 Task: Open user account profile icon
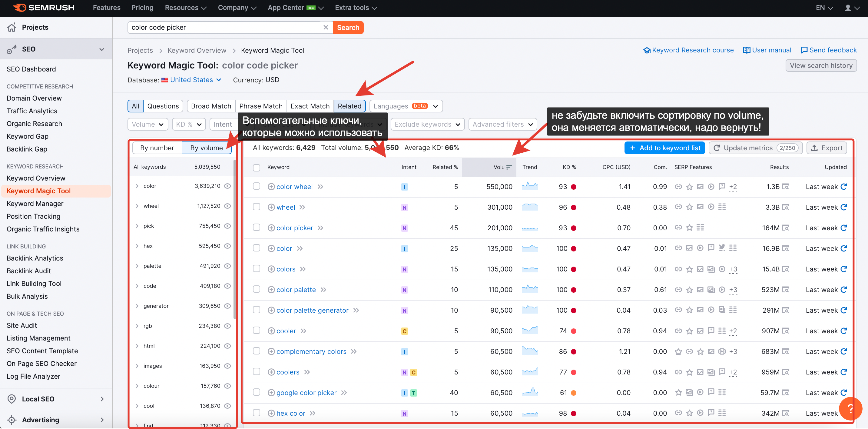coord(848,7)
